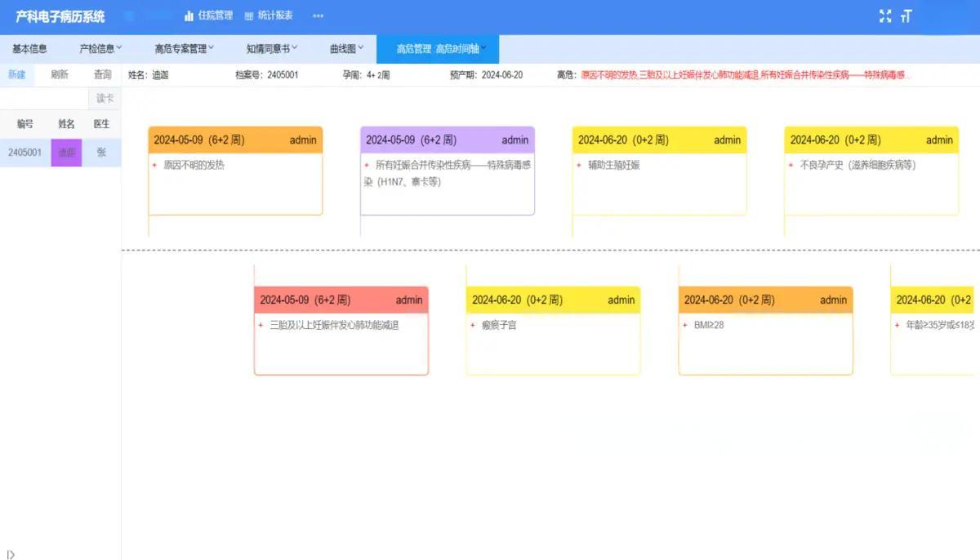This screenshot has width=980, height=560.
Task: Click the 编号 column header
Action: (24, 124)
